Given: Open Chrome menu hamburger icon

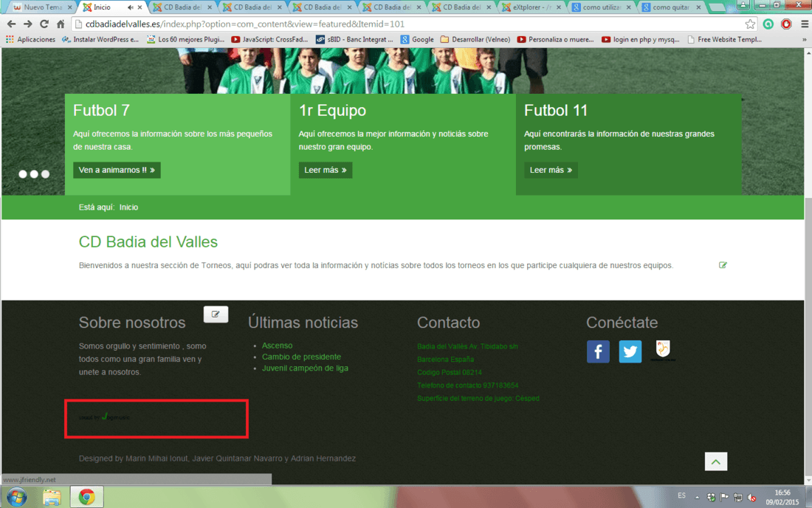Looking at the screenshot, I should tap(804, 24).
